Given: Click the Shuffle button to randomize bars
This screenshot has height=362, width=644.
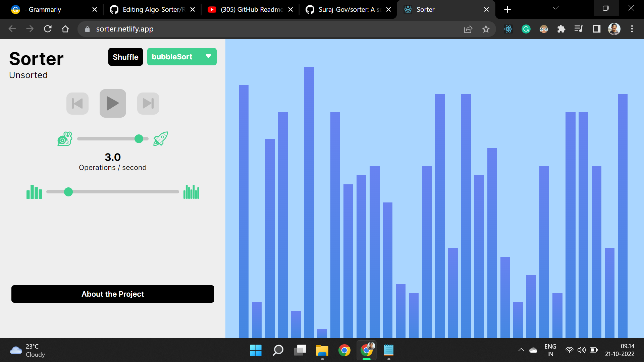Looking at the screenshot, I should [x=125, y=57].
